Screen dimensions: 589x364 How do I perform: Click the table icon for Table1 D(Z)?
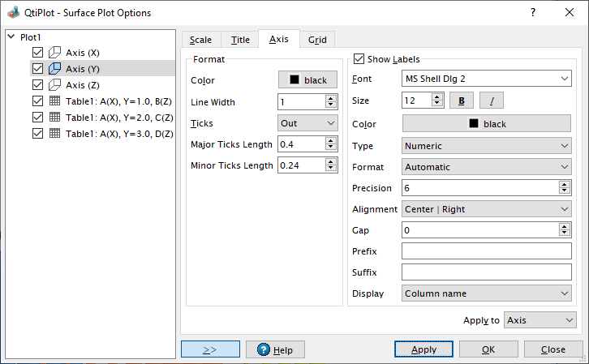pyautogui.click(x=55, y=134)
